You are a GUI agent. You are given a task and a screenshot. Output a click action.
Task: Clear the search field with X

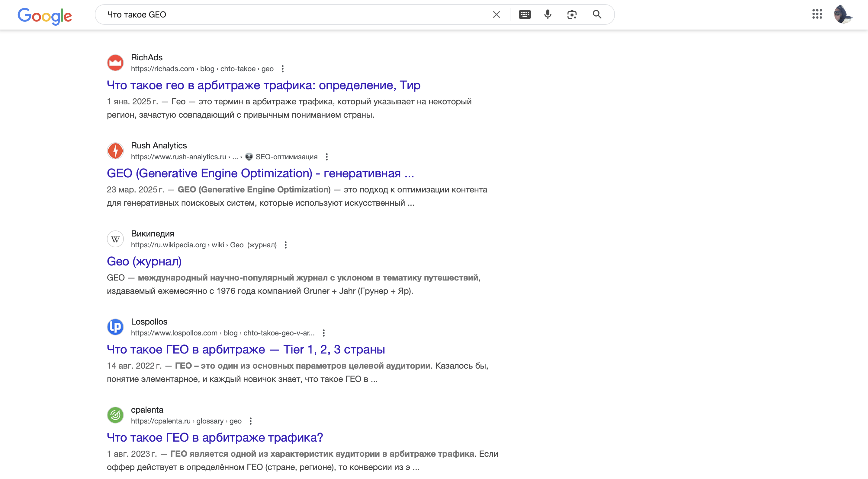[x=496, y=14]
